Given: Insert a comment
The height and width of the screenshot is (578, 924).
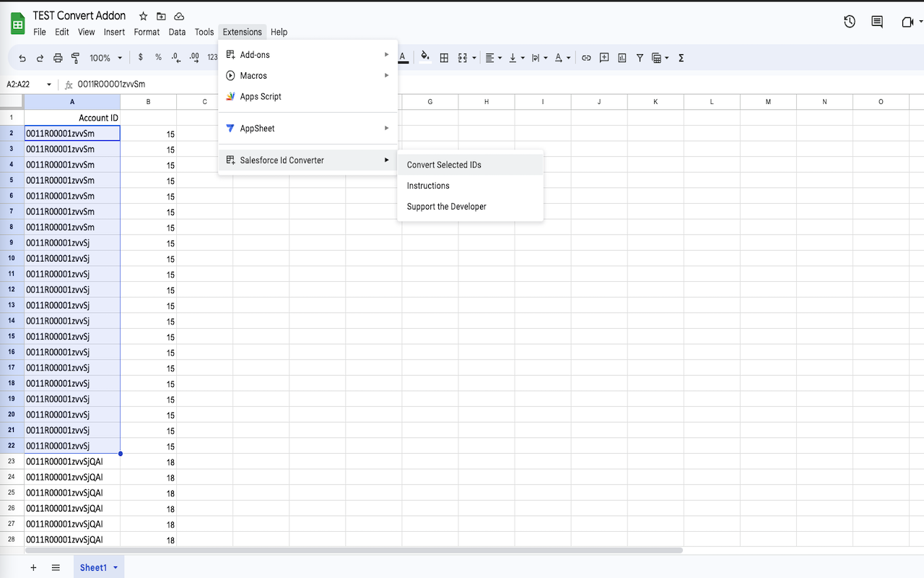Looking at the screenshot, I should (x=604, y=58).
